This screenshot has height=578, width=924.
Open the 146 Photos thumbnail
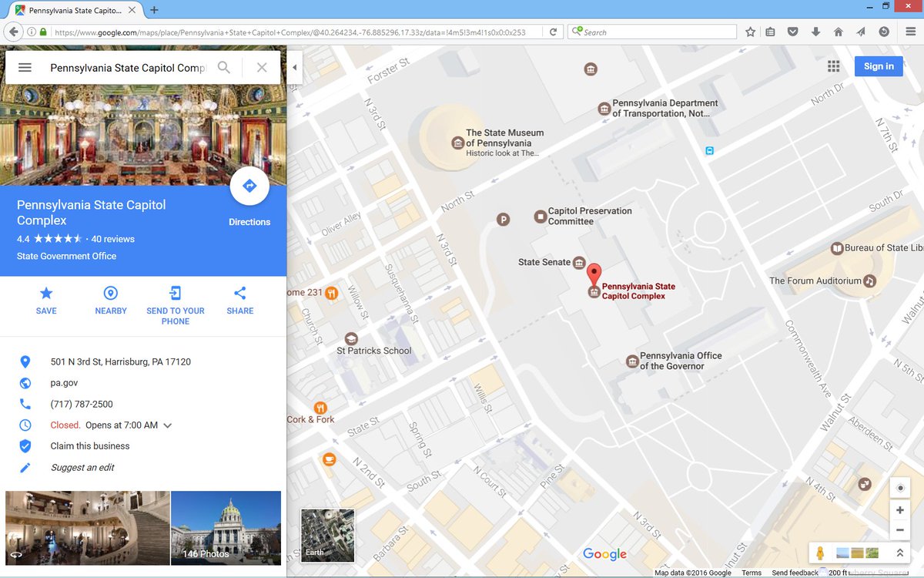[226, 528]
